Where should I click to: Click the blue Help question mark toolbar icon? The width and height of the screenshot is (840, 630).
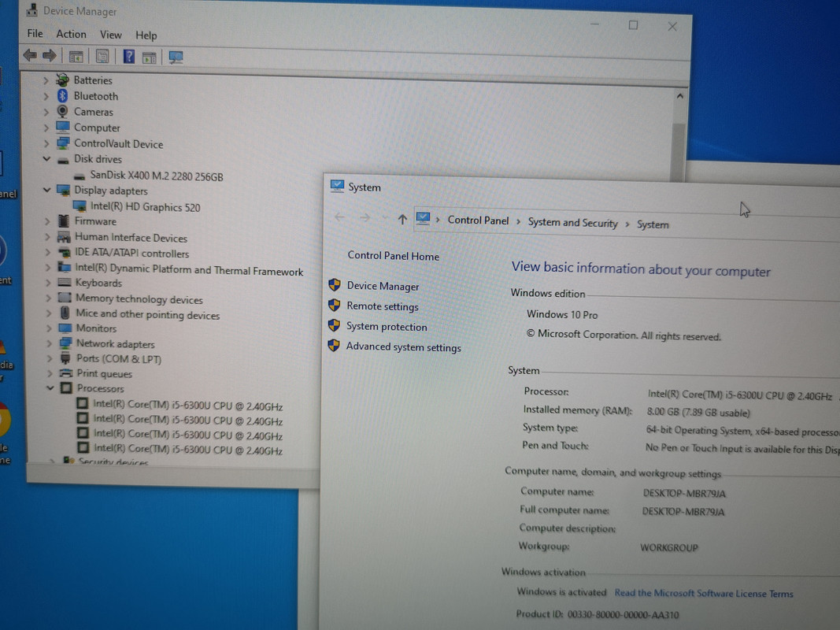pos(128,56)
